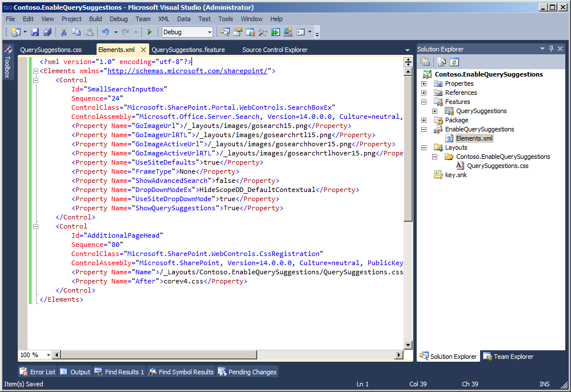Click the Redo toolbar icon
Screen dimensions: 571x392
125,32
